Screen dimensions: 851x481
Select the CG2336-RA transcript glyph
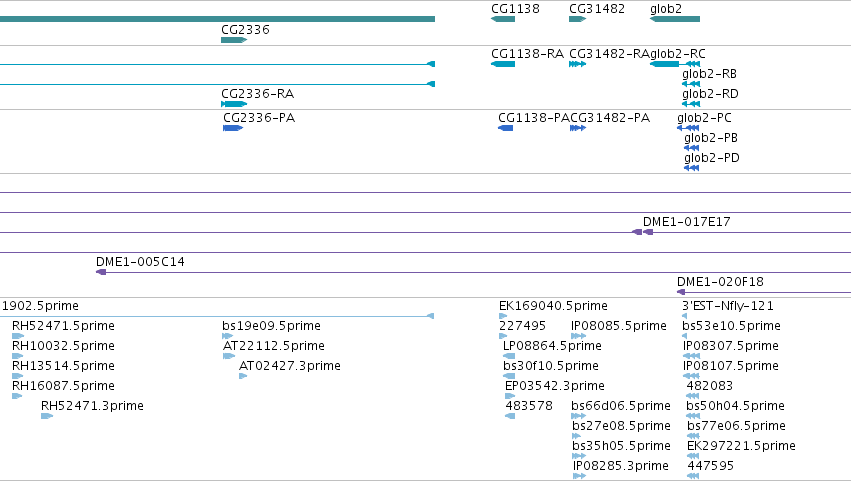tap(234, 104)
